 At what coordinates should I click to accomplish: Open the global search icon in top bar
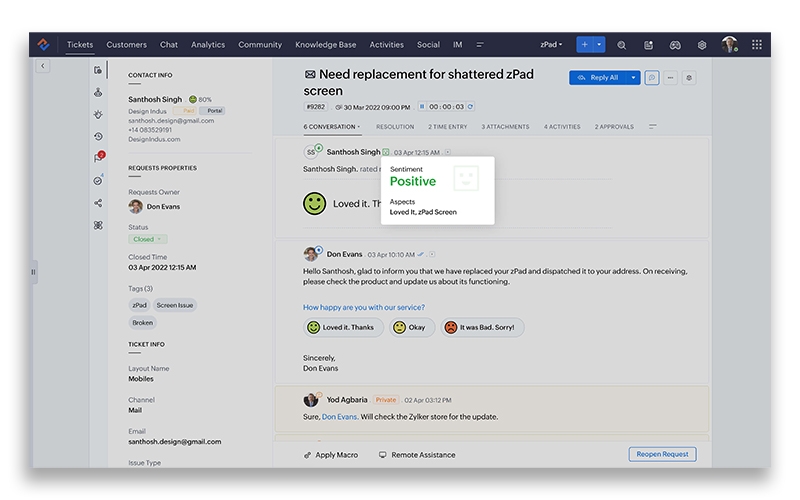622,45
